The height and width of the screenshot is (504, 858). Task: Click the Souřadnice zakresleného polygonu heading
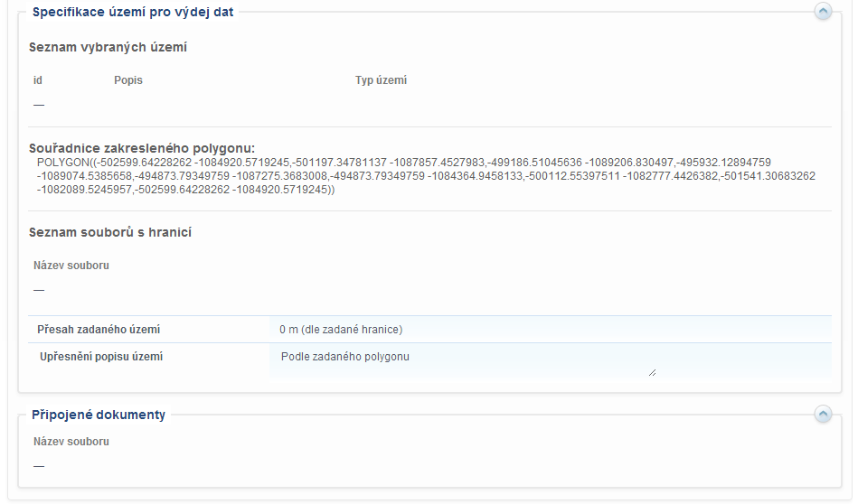[x=142, y=148]
